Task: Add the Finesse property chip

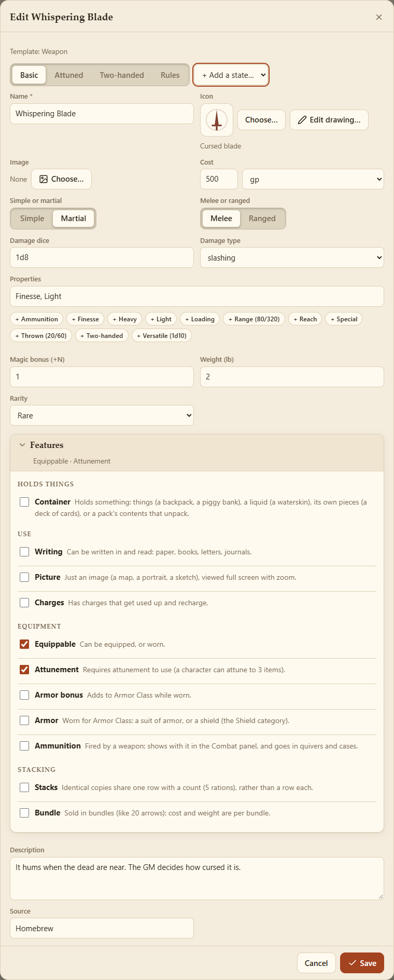Action: point(86,319)
